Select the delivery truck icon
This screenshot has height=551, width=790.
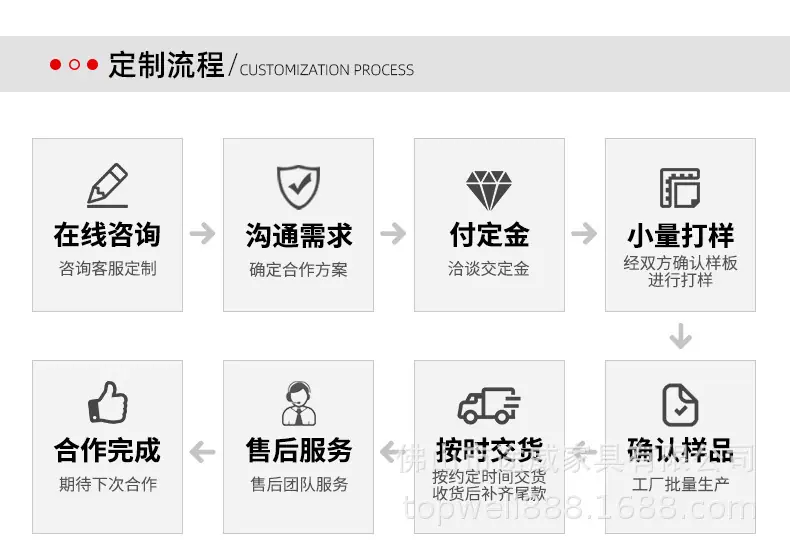(489, 405)
